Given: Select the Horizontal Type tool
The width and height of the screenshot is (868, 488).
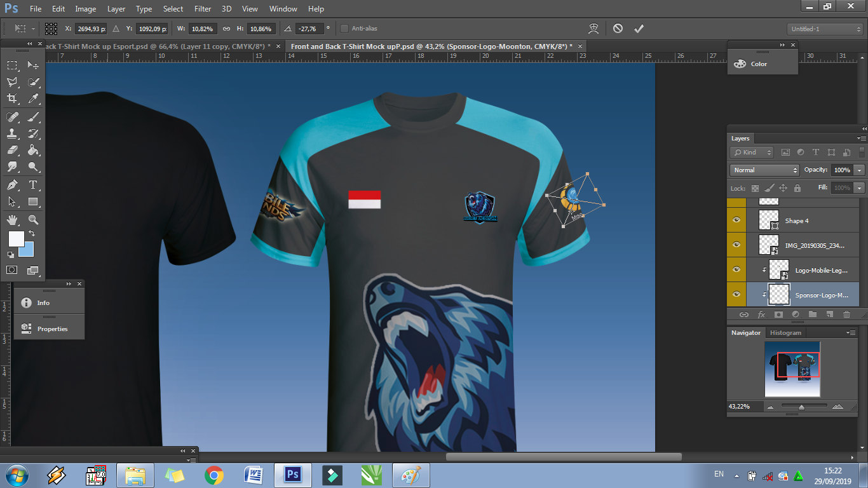Looking at the screenshot, I should point(34,185).
